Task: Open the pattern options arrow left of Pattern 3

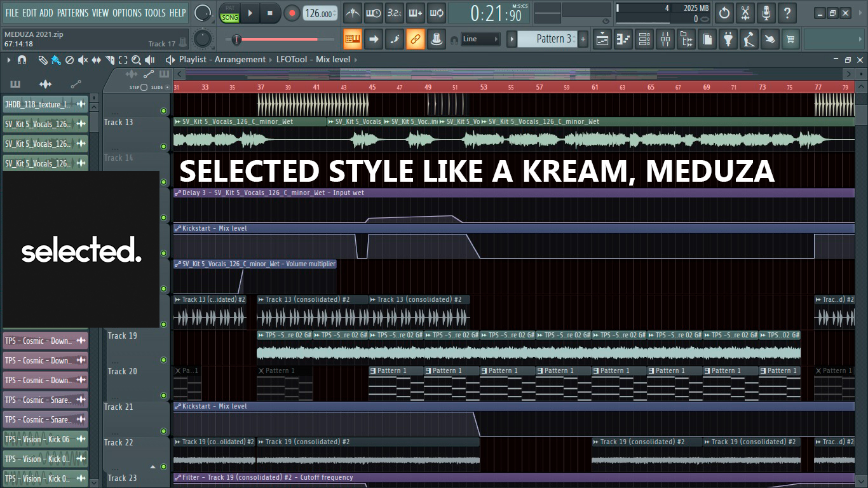Action: click(x=512, y=39)
